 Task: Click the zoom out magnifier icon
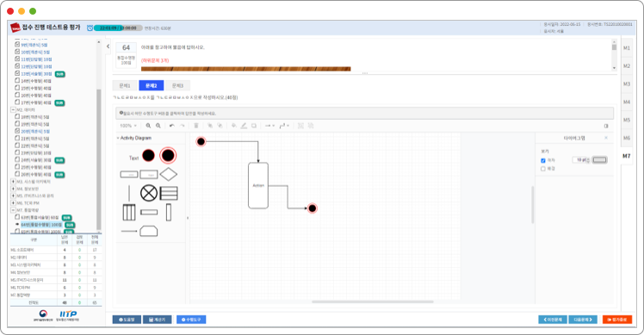[158, 126]
